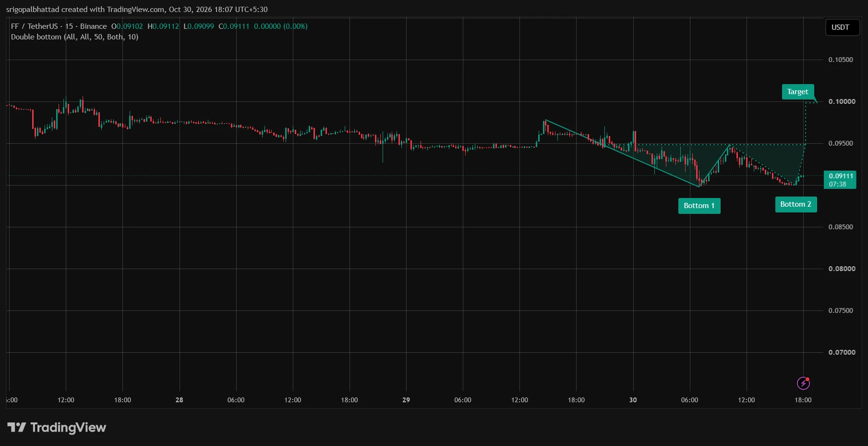Viewport: 868px width, 446px height.
Task: Click the current price label 0.09111
Action: point(840,180)
